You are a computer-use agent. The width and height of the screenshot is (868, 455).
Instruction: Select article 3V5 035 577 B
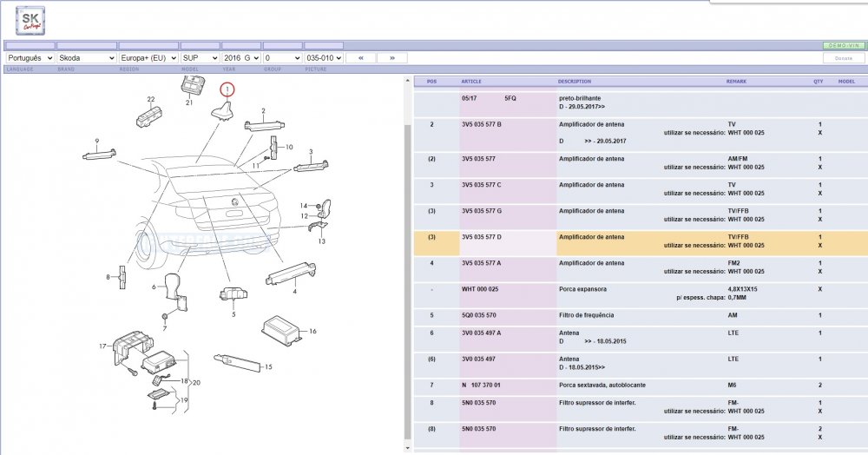point(482,124)
